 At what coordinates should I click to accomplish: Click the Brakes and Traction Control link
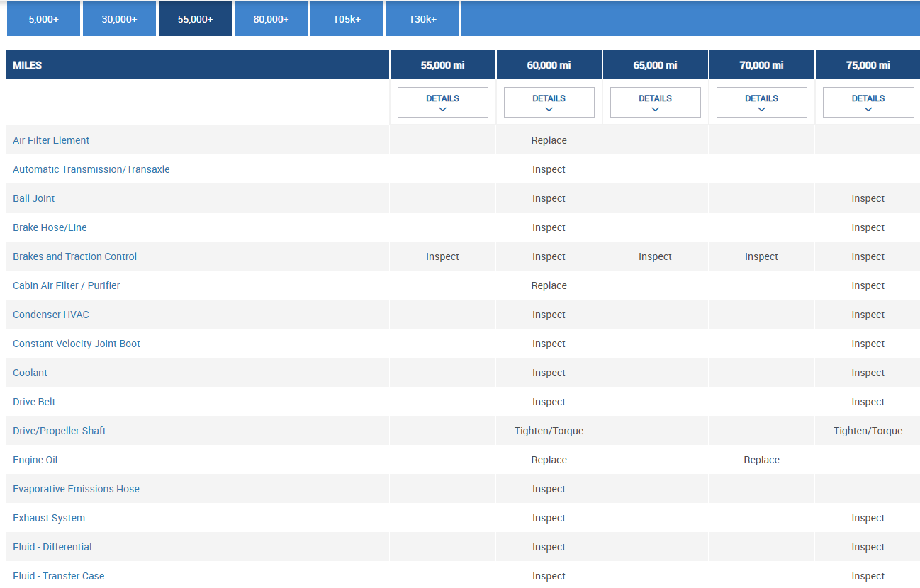pyautogui.click(x=74, y=256)
